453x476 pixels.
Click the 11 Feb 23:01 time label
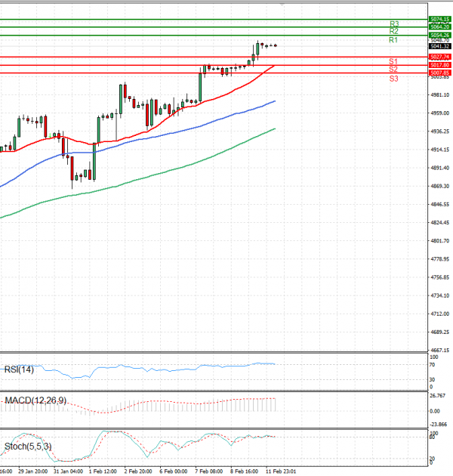point(281,471)
